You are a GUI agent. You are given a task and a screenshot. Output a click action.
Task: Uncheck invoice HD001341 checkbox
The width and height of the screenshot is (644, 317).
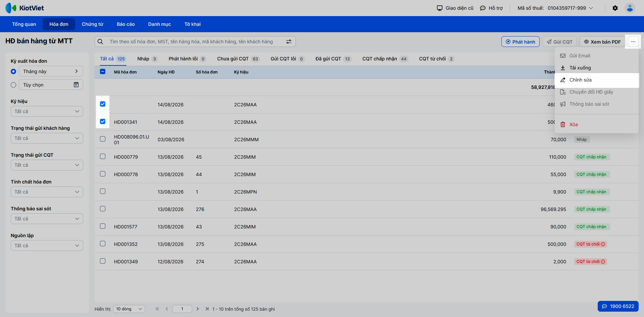[x=103, y=121]
